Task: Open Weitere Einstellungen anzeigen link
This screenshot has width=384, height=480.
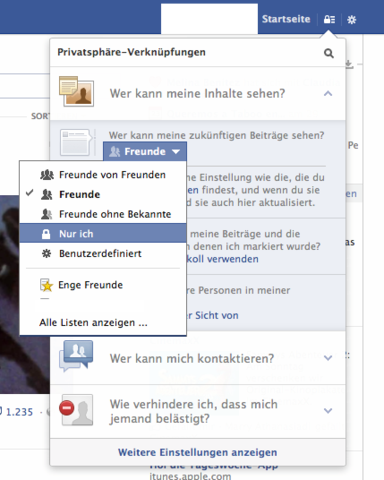Action: pyautogui.click(x=197, y=452)
